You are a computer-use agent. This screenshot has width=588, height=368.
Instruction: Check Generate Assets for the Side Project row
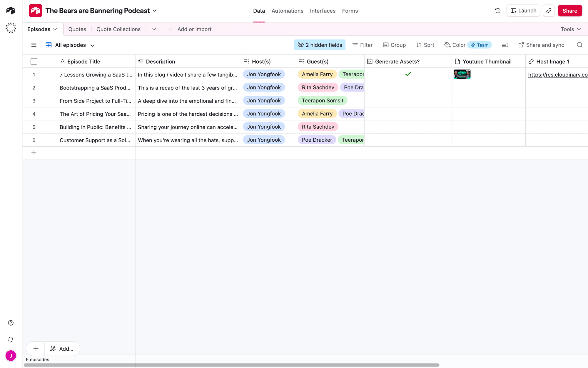click(408, 101)
